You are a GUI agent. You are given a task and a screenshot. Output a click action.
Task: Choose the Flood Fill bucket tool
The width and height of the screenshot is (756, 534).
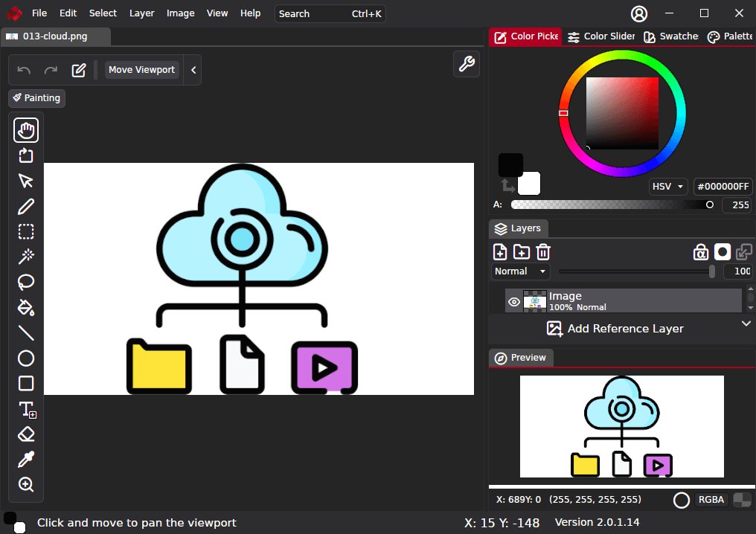[26, 307]
